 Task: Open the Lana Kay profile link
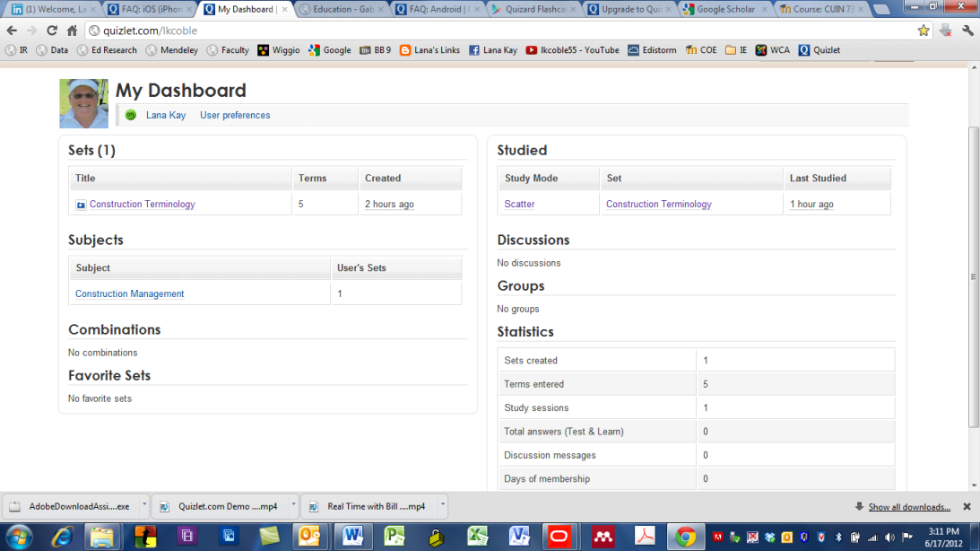[166, 115]
